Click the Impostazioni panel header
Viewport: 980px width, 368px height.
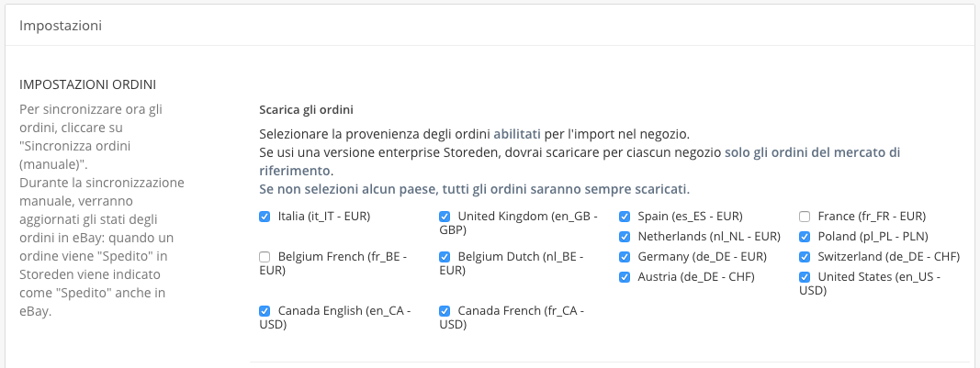(x=61, y=26)
